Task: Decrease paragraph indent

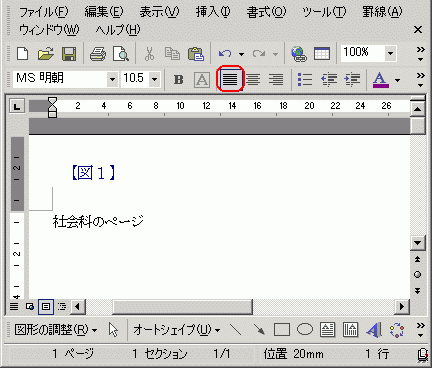Action: [329, 79]
